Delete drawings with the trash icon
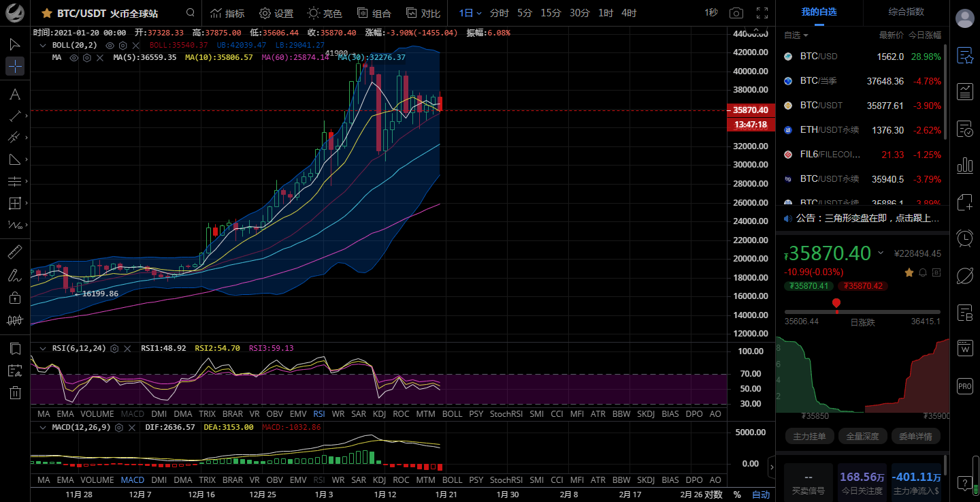980x502 pixels. pos(15,392)
